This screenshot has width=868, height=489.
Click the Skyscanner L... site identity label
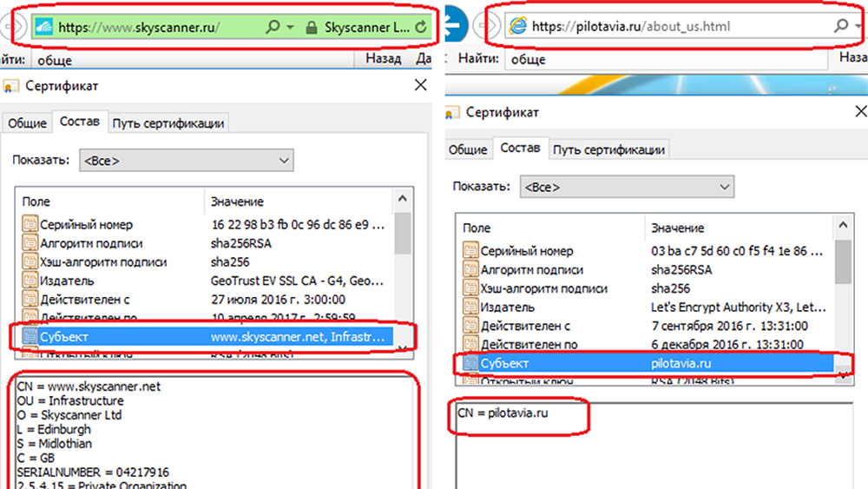click(368, 27)
